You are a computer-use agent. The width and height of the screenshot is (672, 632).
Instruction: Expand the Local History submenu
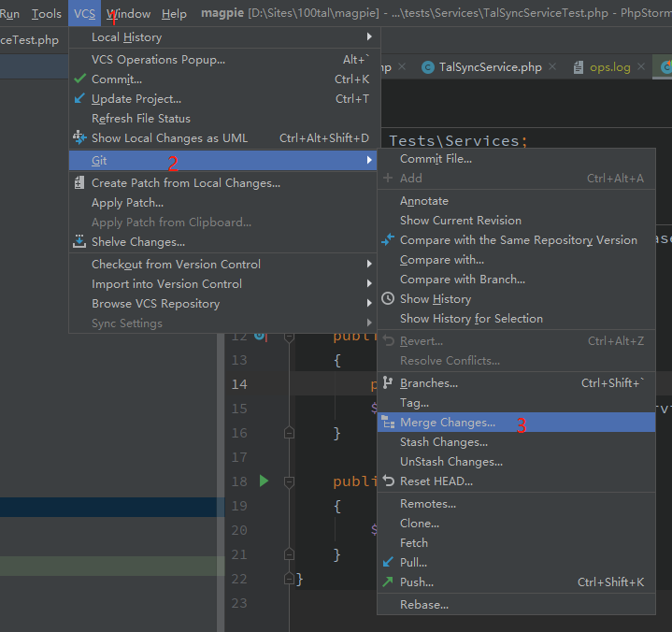coord(224,37)
